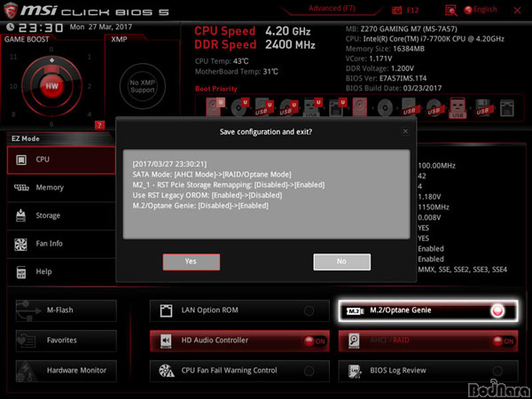
Task: Click the speaker icon of HD Audio
Action: 166,340
